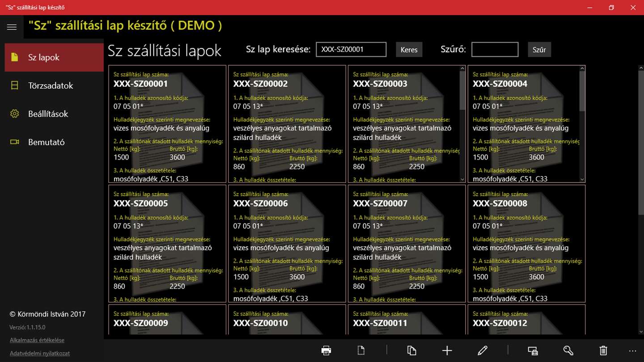The image size is (644, 362).
Task: Click the Verzió:1.1.15.0 text
Action: (x=27, y=328)
